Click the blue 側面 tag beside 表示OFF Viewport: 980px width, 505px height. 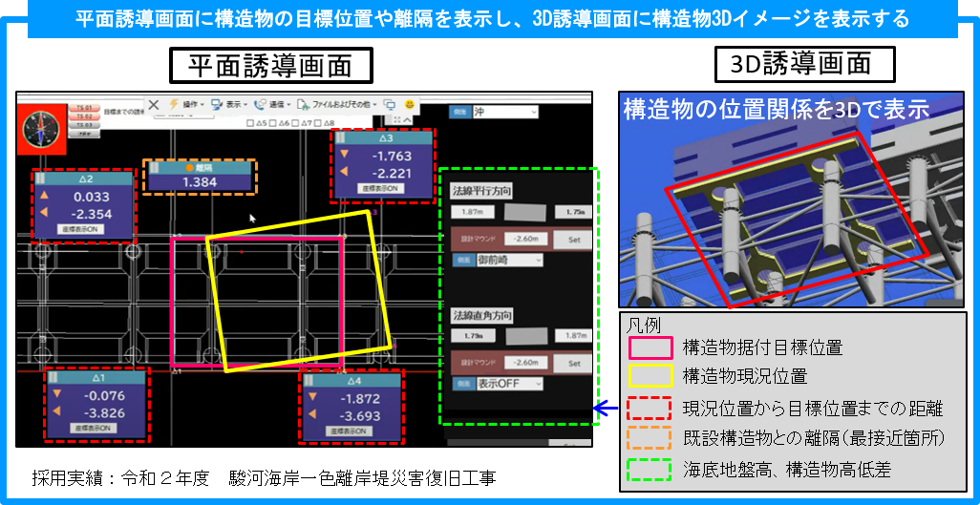click(x=463, y=383)
